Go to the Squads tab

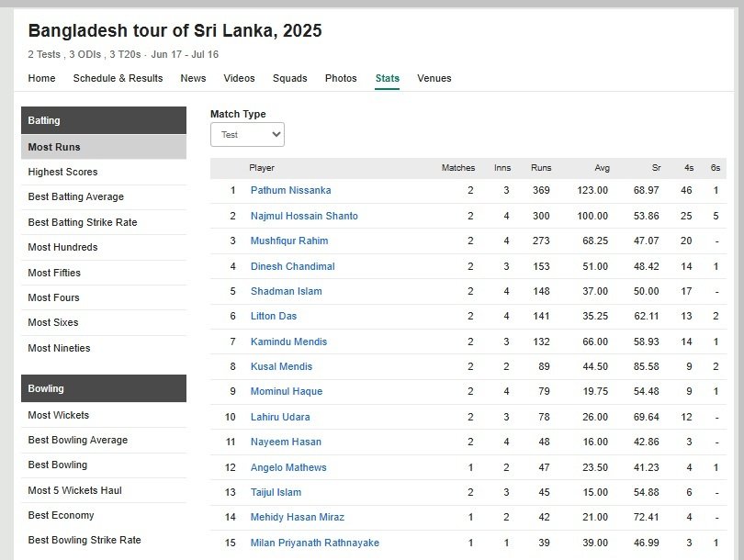pyautogui.click(x=289, y=78)
